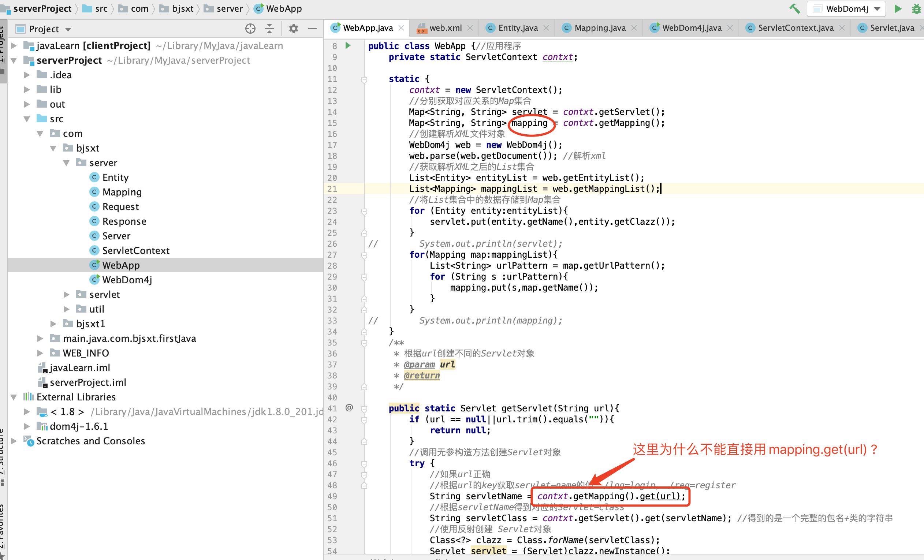
Task: Click the locate/scroll-from-source target icon
Action: tap(250, 29)
